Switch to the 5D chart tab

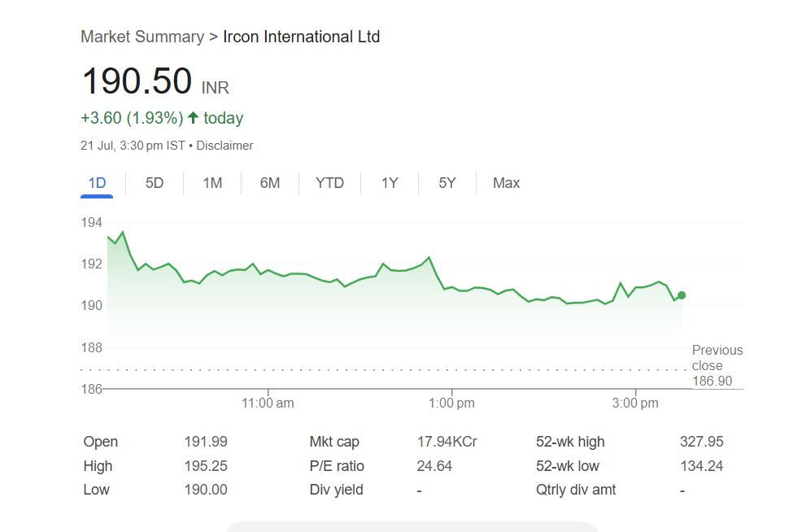click(x=155, y=183)
